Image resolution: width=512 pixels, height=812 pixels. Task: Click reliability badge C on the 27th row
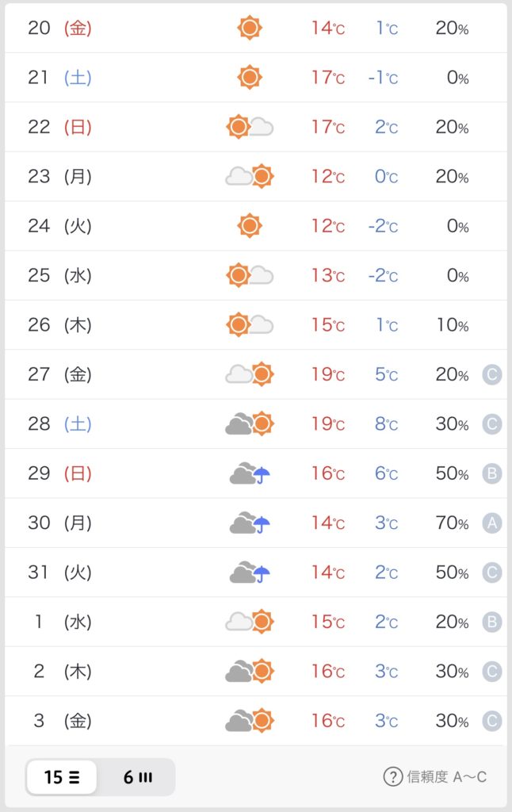(492, 374)
